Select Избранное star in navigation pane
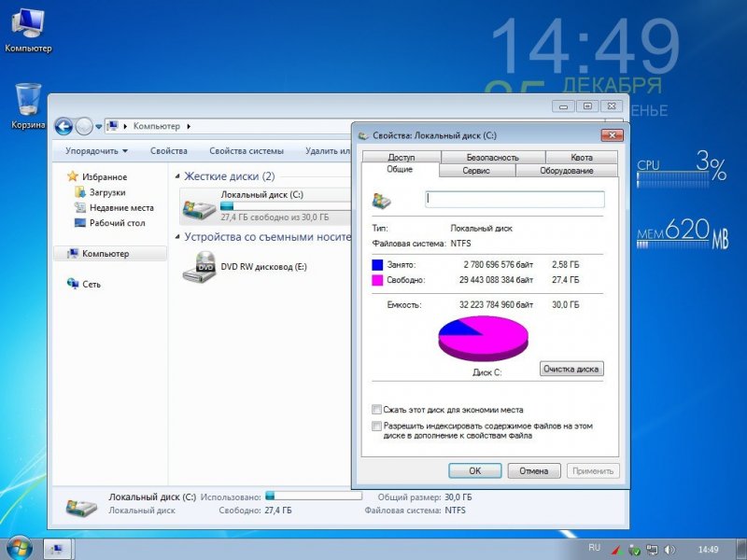Image resolution: width=747 pixels, height=560 pixels. coord(73,176)
